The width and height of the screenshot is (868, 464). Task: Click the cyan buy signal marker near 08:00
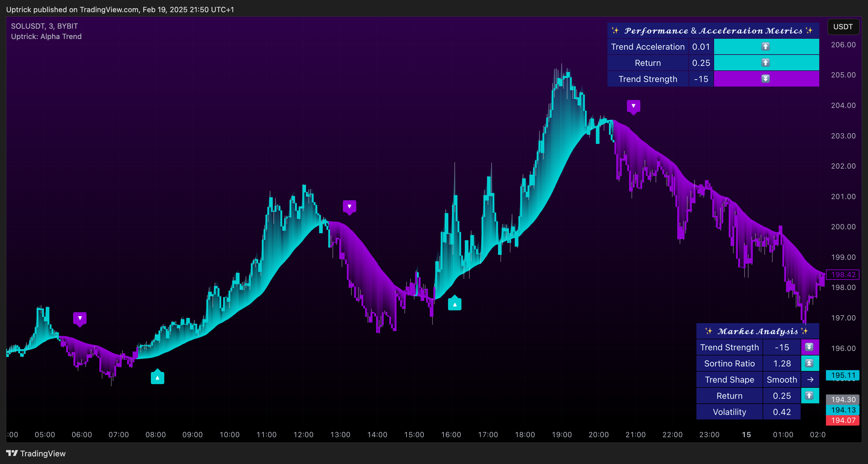pyautogui.click(x=157, y=377)
